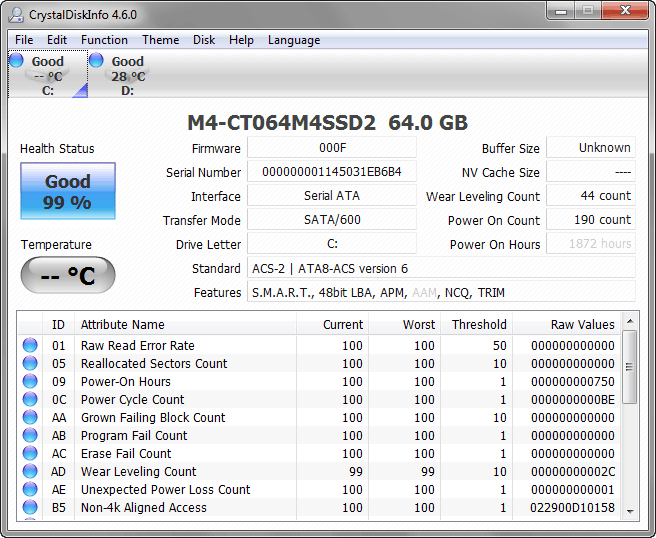Click the Interface Serial ATA field
This screenshot has width=656, height=538.
tap(332, 196)
